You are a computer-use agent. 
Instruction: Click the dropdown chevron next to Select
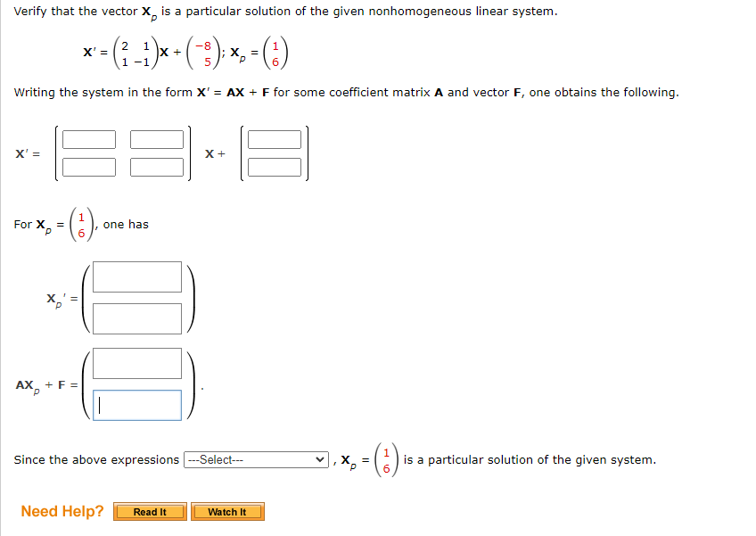pyautogui.click(x=319, y=459)
